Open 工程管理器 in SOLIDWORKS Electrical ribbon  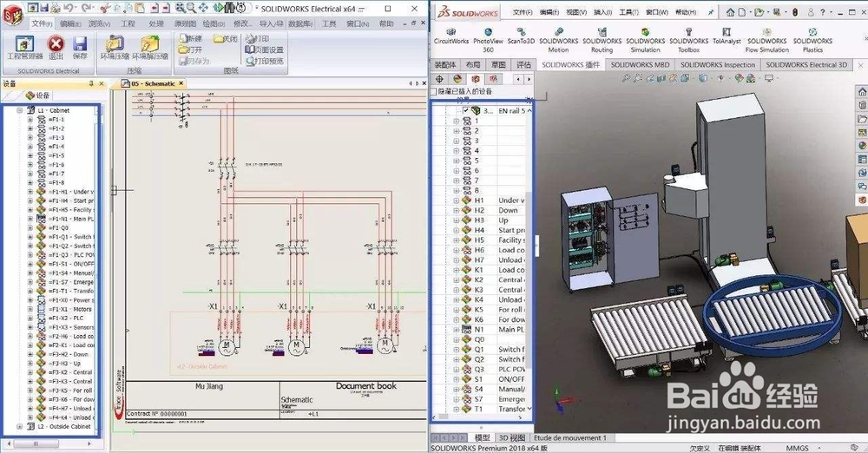[x=24, y=47]
